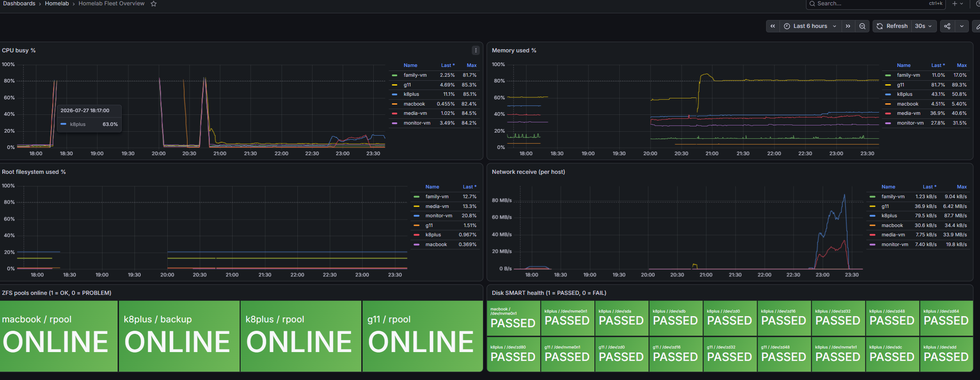Click 87.7 MB/s max value for k8plus network
The height and width of the screenshot is (380, 980).
[956, 215]
